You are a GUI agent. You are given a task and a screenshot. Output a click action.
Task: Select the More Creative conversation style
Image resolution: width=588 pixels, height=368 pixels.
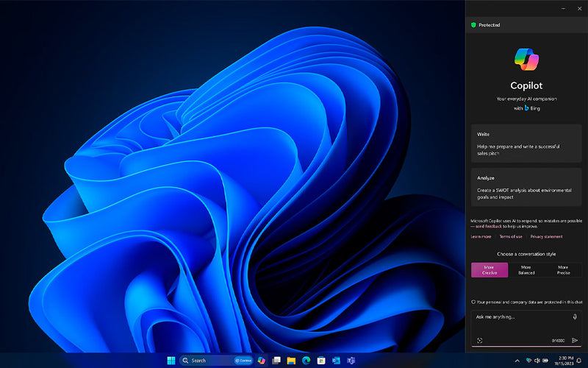click(490, 269)
